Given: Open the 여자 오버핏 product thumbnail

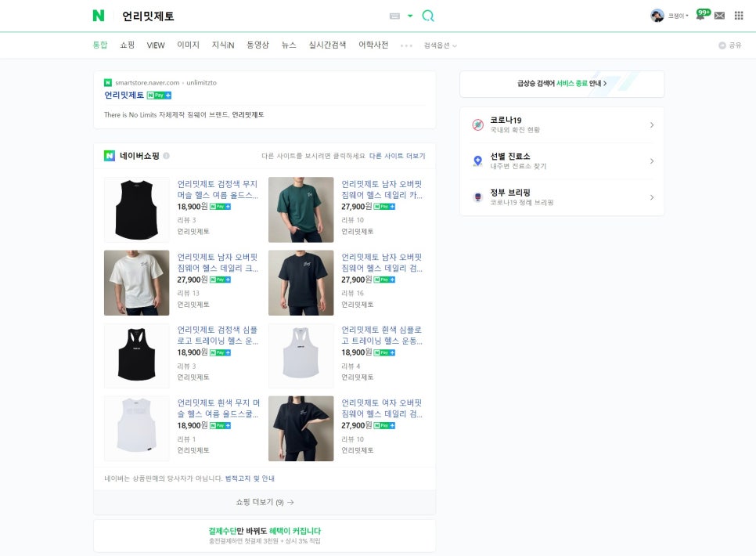Looking at the screenshot, I should tap(301, 428).
